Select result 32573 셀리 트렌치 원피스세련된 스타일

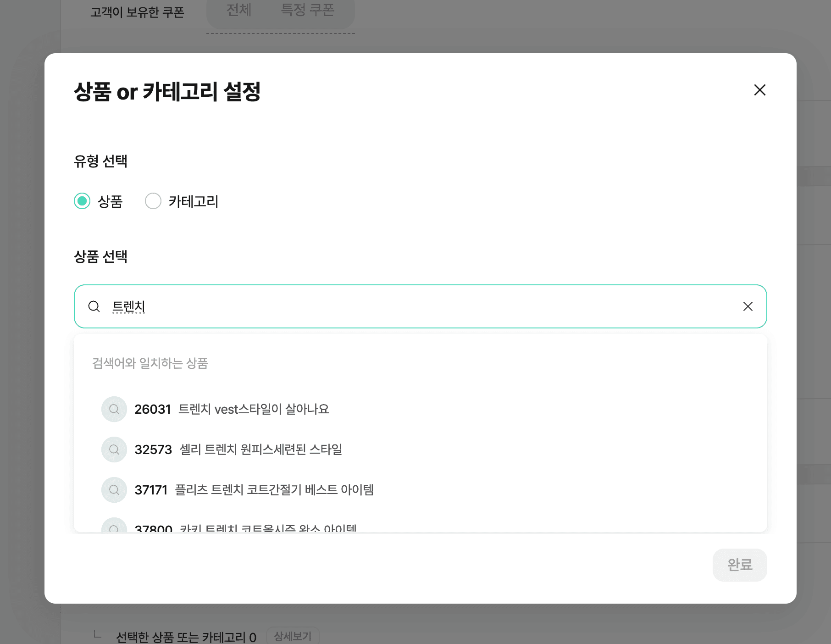(x=239, y=450)
